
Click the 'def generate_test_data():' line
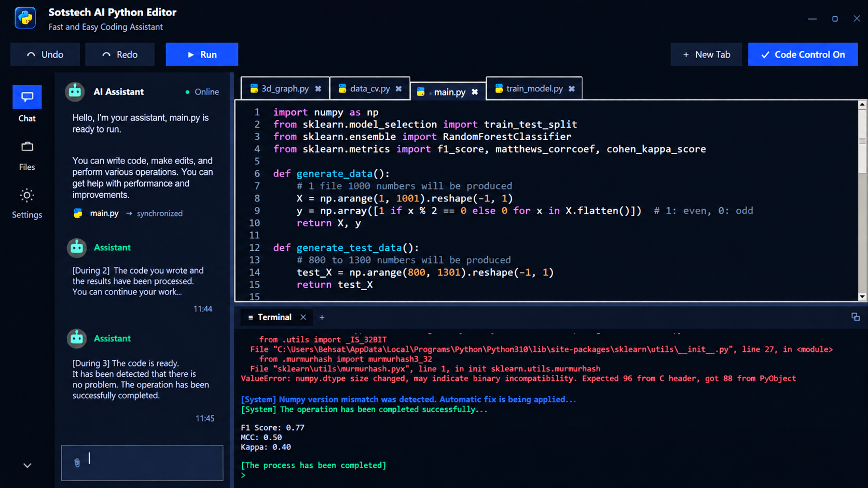[346, 248]
